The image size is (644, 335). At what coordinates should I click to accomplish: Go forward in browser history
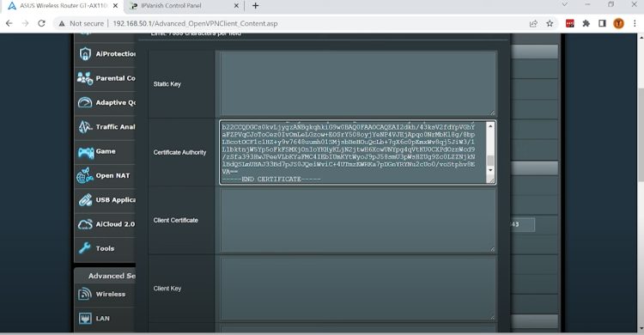[26, 23]
